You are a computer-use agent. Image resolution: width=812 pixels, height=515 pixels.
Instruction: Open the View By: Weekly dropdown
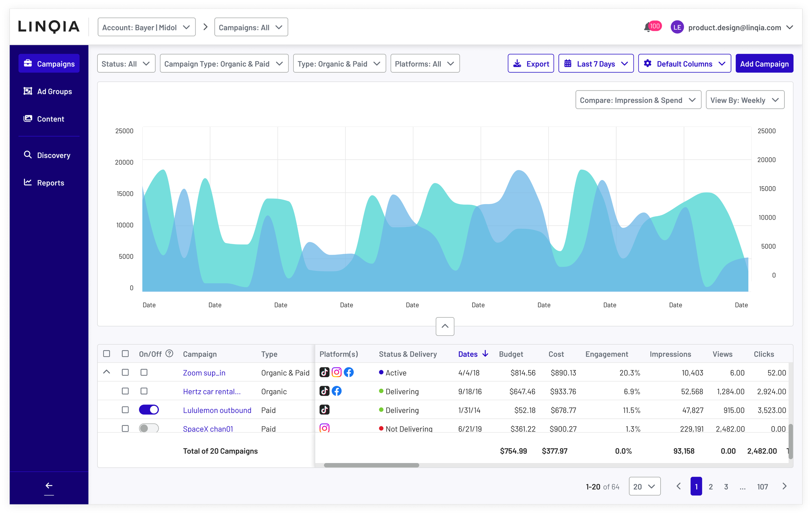coord(744,100)
